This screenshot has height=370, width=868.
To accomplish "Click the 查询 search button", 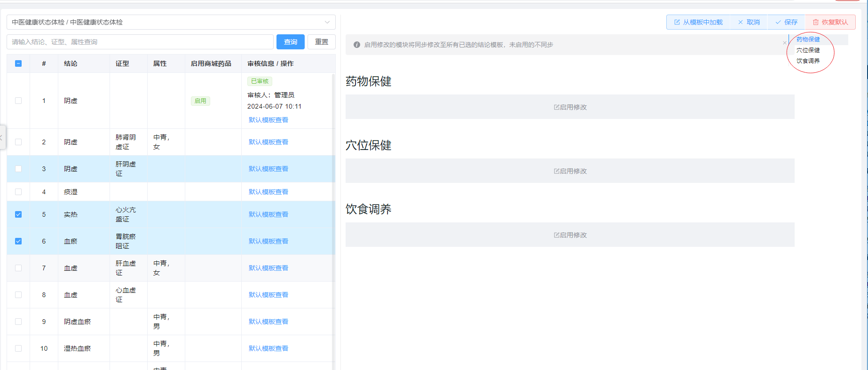I will click(291, 42).
